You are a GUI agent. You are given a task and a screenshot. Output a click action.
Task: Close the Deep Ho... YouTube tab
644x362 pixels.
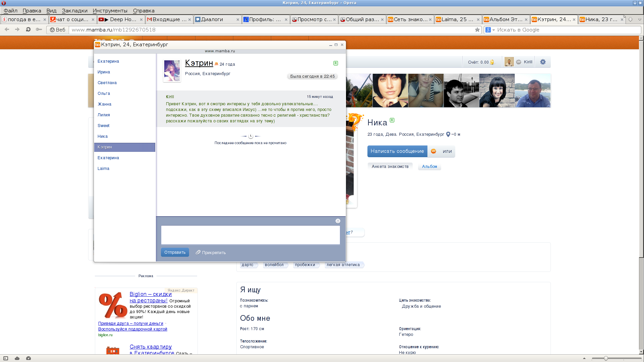click(x=141, y=19)
